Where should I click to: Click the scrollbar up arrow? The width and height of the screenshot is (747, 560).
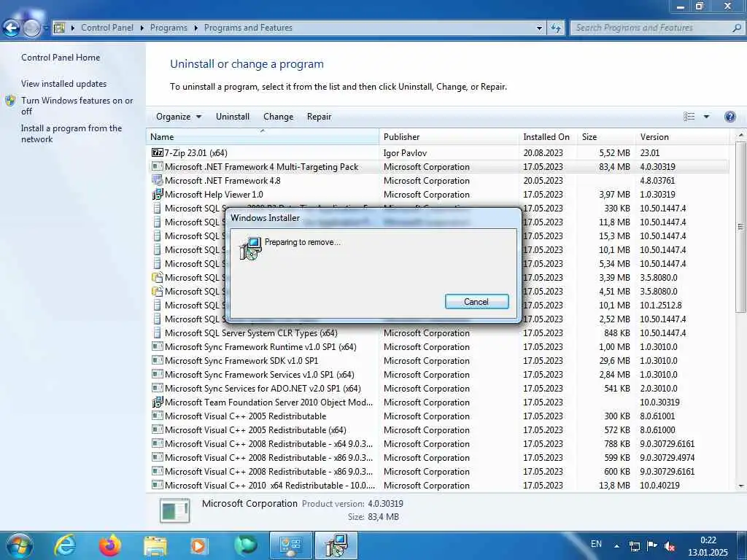pyautogui.click(x=741, y=135)
